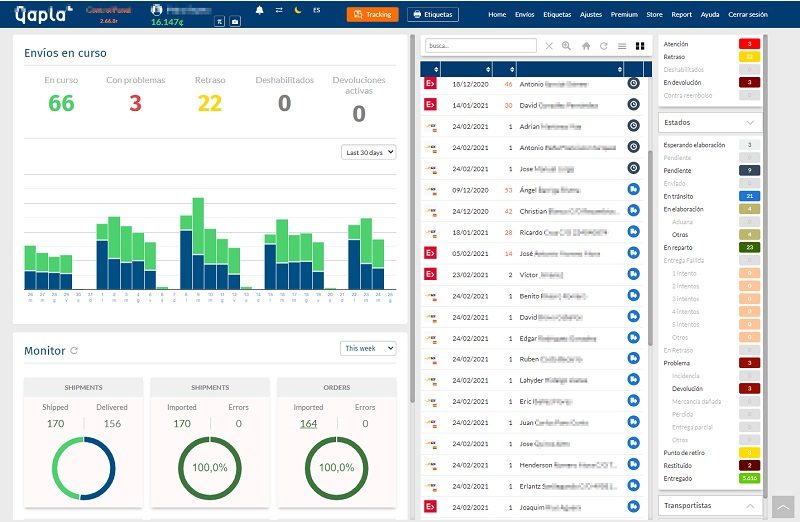This screenshot has width=800, height=522.
Task: Click the truck icon on Lahyder's row
Action: 633,380
